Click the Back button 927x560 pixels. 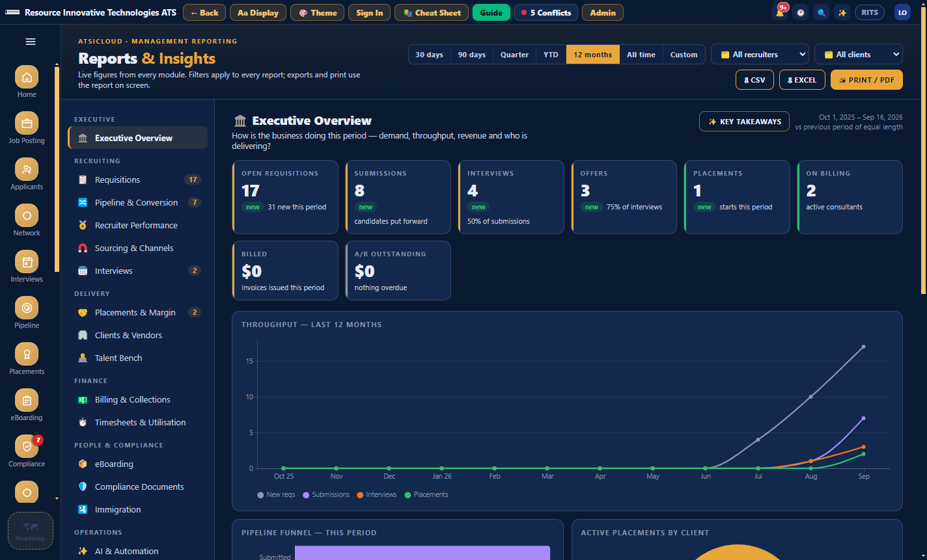[204, 12]
